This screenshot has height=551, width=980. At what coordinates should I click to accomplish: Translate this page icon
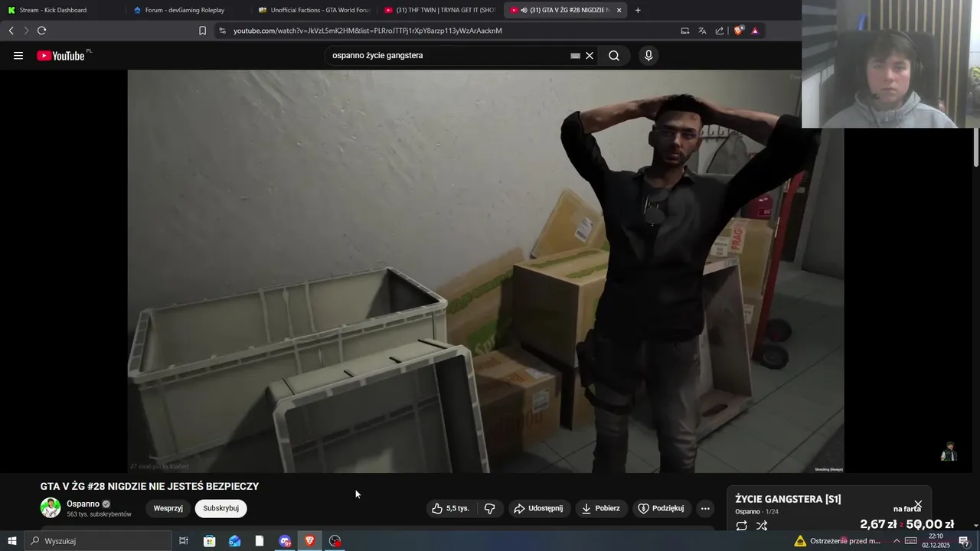point(702,31)
